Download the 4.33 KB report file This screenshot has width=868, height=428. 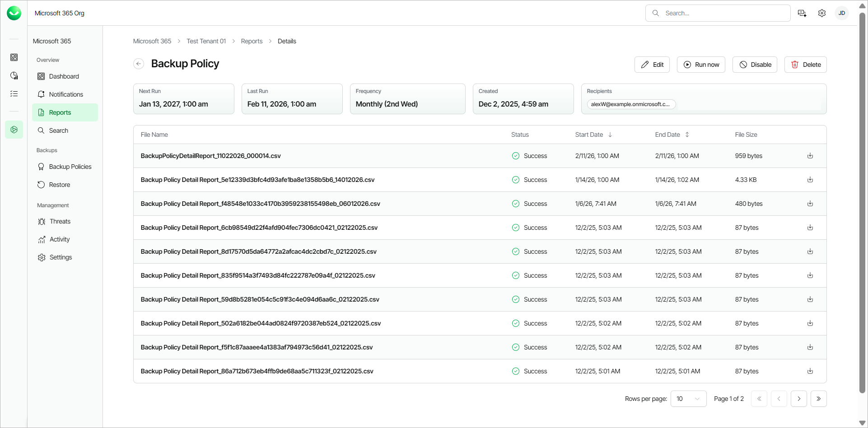coord(810,180)
